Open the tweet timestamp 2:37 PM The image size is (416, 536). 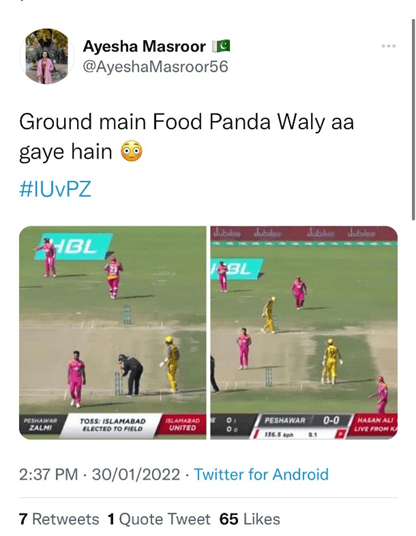[48, 474]
